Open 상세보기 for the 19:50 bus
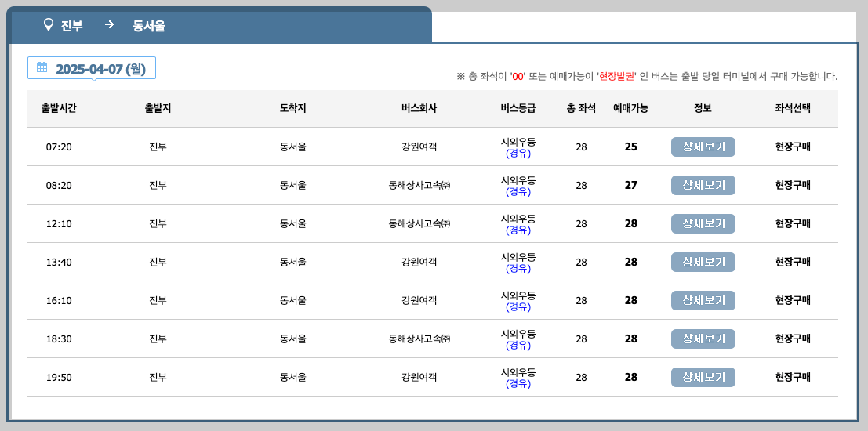868x431 pixels. tap(703, 378)
